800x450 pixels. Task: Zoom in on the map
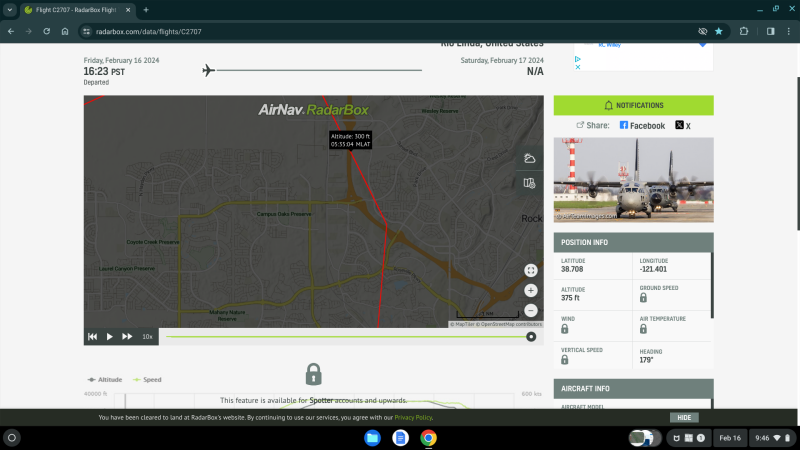coord(531,291)
